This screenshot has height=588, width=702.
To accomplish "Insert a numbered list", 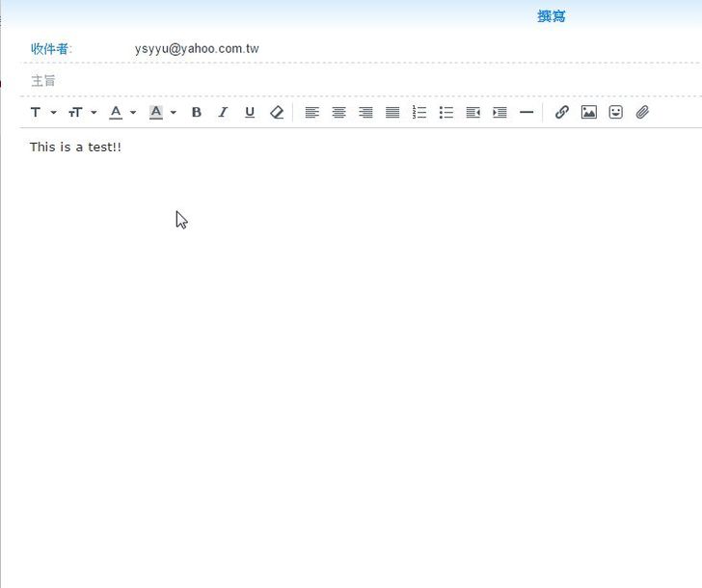I will click(419, 112).
